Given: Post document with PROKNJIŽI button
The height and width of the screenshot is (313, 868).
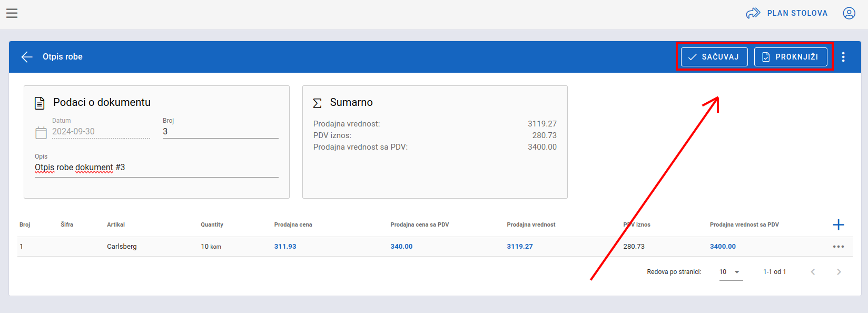Looking at the screenshot, I should pyautogui.click(x=791, y=57).
